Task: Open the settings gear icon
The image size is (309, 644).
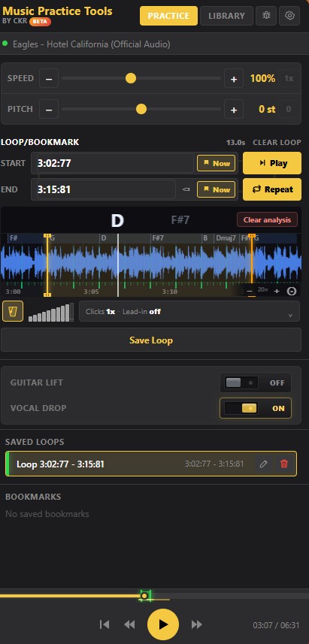Action: point(289,16)
